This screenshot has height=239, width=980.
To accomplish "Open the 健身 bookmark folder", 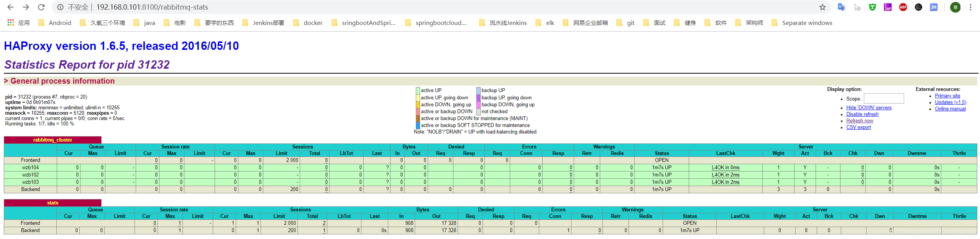I will click(685, 23).
